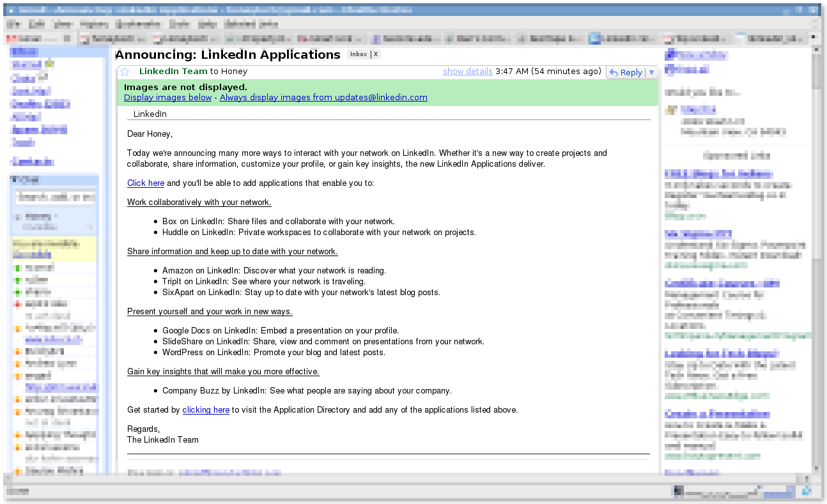Open the dropdown arrow beside Reply

point(651,72)
